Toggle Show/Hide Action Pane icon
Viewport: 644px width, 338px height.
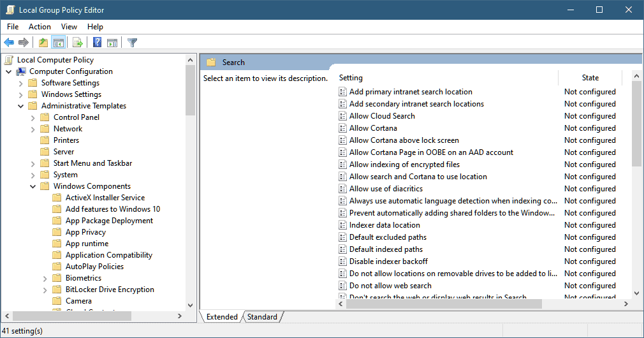pyautogui.click(x=112, y=42)
